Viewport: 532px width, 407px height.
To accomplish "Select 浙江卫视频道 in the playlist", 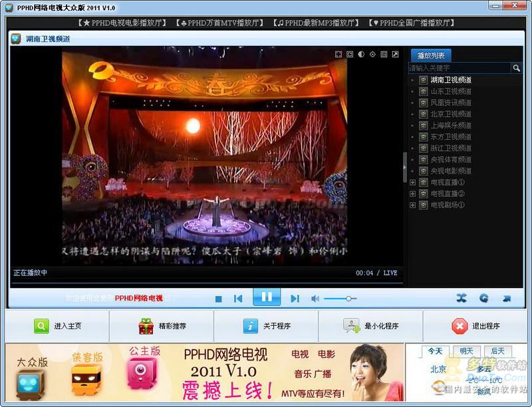I will click(451, 148).
